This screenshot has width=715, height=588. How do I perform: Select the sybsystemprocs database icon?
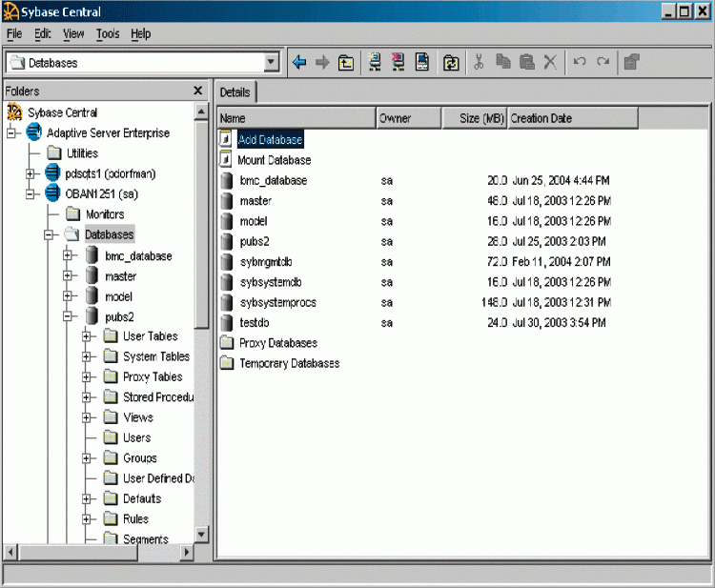click(x=226, y=303)
